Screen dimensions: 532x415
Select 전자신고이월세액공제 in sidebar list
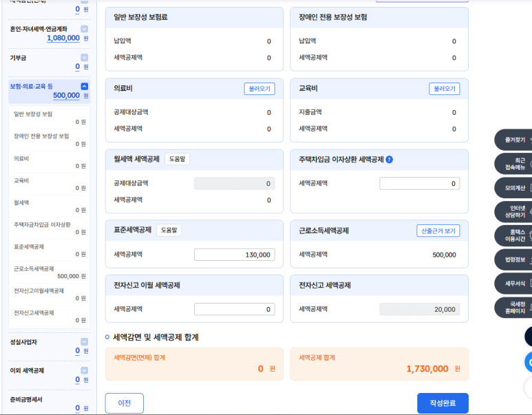tap(39, 291)
